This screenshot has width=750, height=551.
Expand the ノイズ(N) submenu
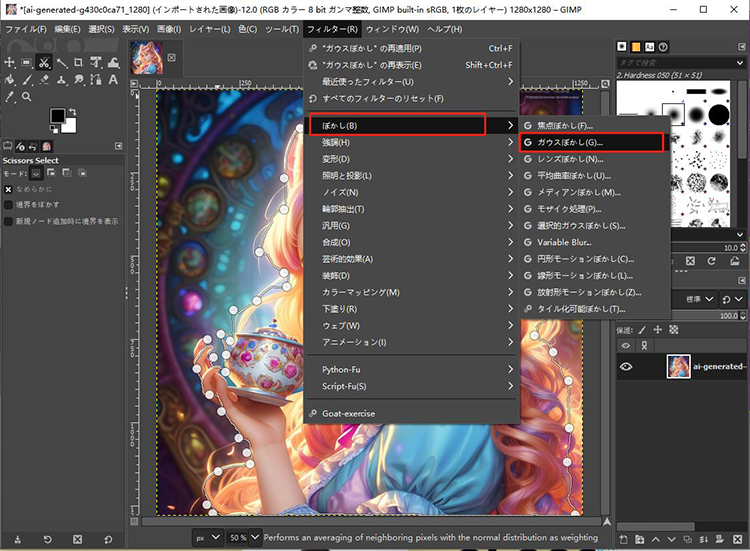[x=411, y=192]
